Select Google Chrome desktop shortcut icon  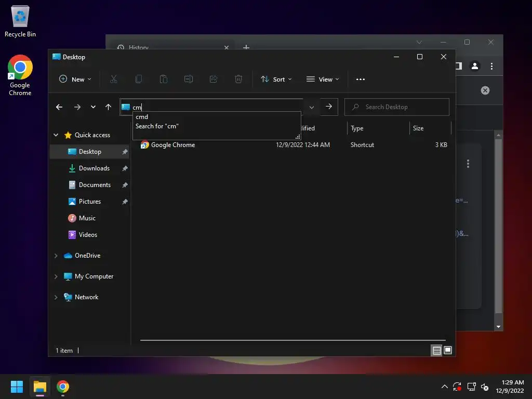coord(20,75)
